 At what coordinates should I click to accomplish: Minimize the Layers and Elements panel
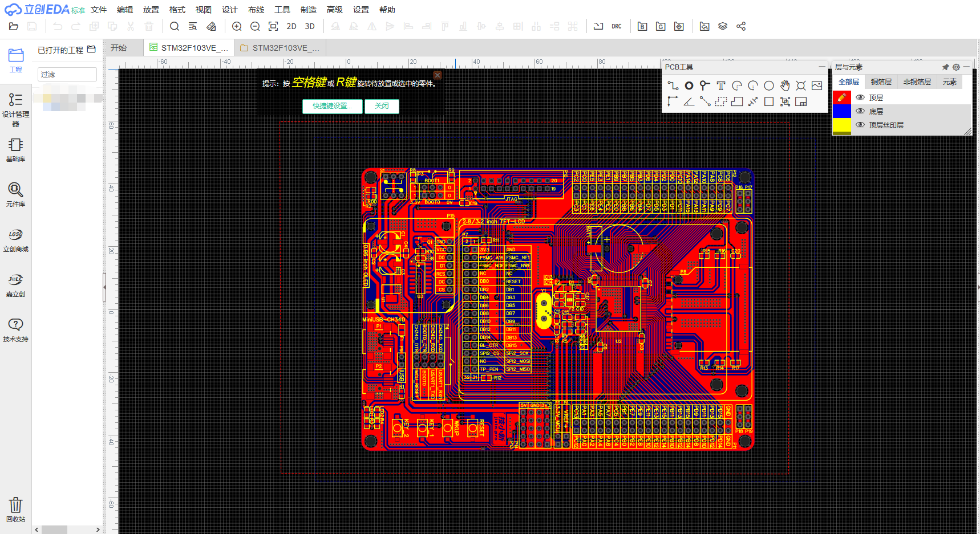(966, 67)
